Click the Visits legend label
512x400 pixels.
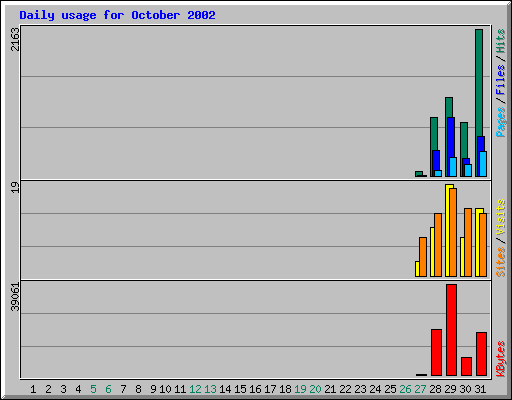[x=500, y=217]
